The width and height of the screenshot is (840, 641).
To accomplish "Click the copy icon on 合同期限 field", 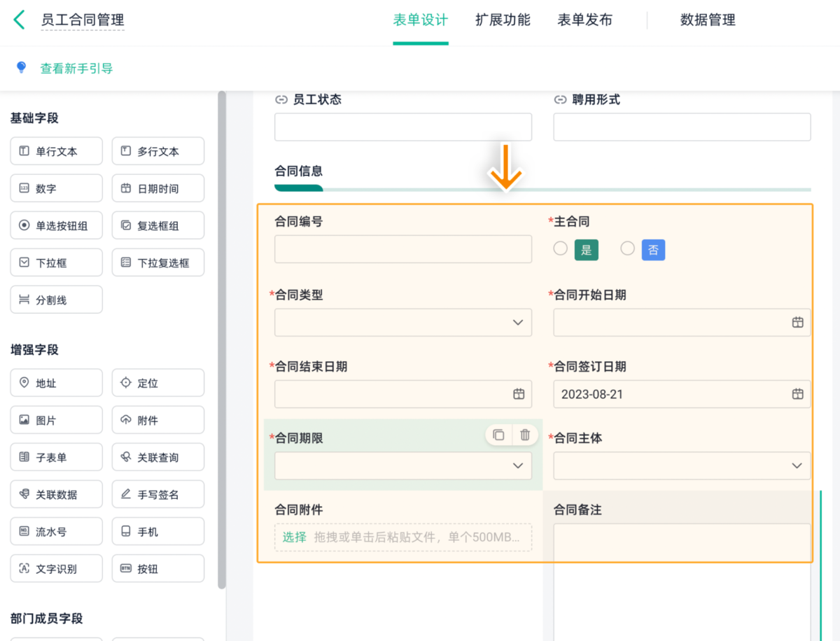I will click(x=498, y=435).
